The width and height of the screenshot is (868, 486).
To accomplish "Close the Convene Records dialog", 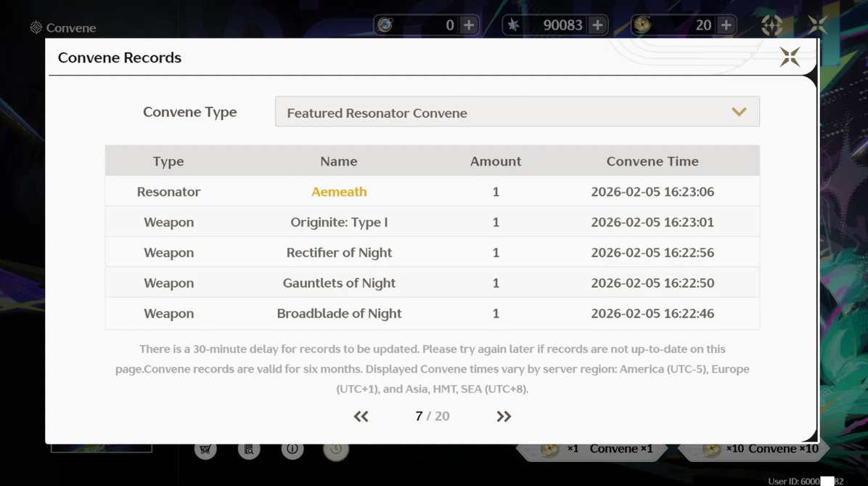I will pos(790,57).
